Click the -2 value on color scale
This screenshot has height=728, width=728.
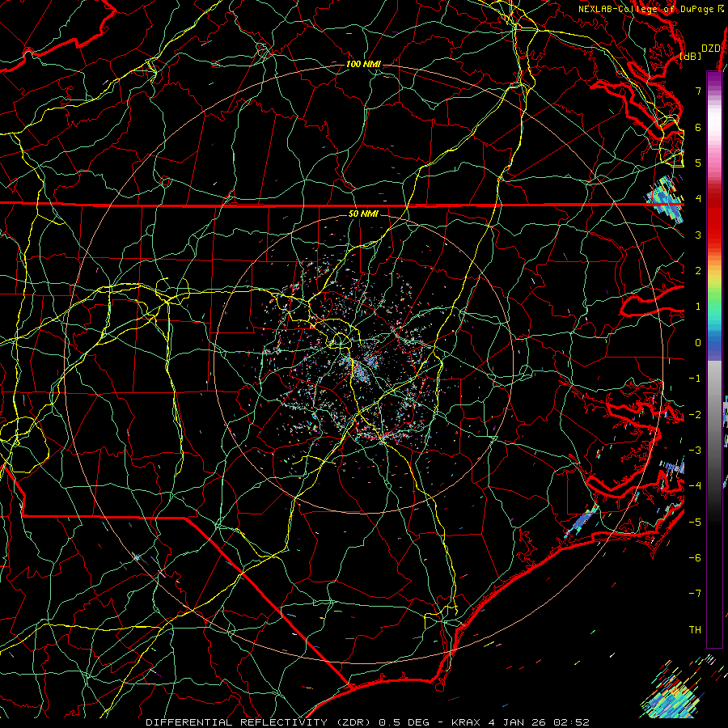695,415
